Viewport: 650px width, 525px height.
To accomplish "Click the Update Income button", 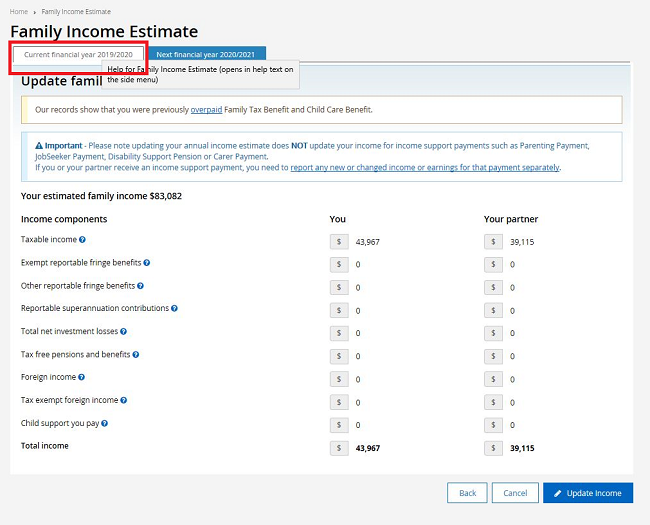I will coord(588,493).
